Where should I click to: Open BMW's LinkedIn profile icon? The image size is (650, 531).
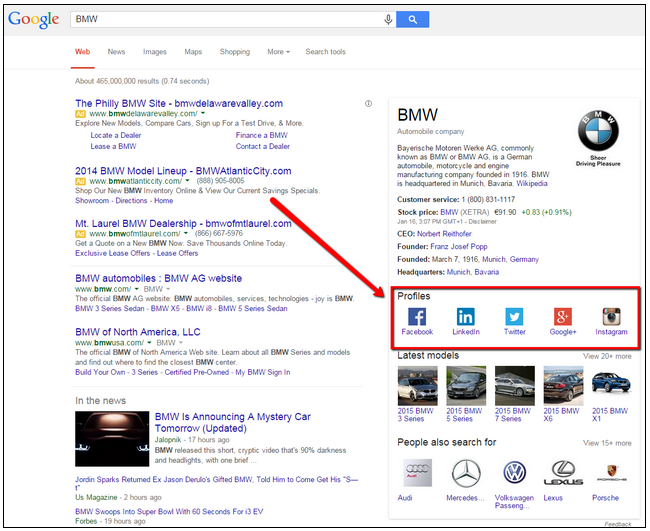pyautogui.click(x=466, y=317)
